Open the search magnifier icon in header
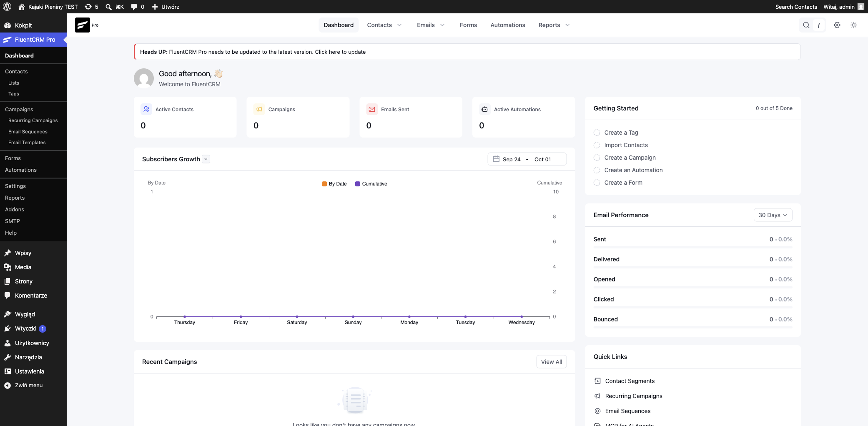This screenshot has width=868, height=426. coord(806,25)
